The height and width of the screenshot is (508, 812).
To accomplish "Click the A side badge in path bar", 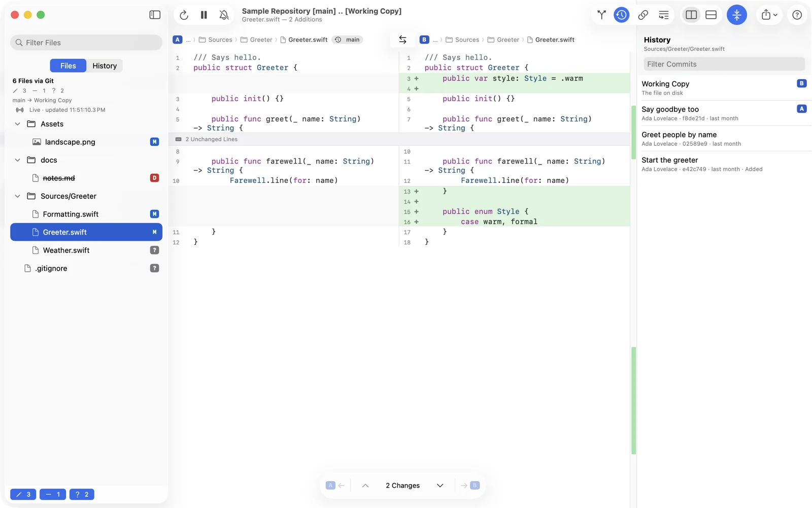I will (x=178, y=40).
